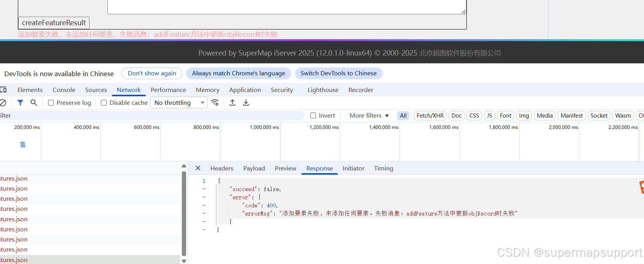Click the errorMsg line in response

coord(380,214)
